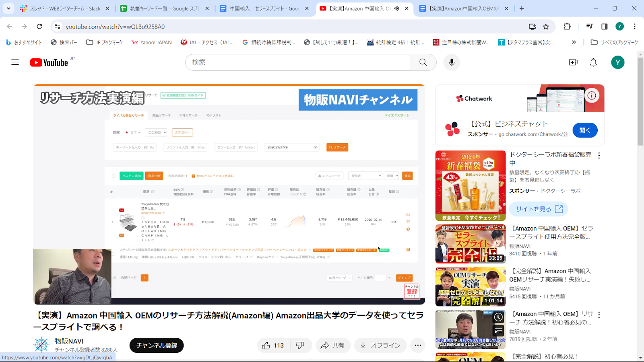The height and width of the screenshot is (362, 644).
Task: Install or cast via address bar screen icon
Action: point(533,27)
